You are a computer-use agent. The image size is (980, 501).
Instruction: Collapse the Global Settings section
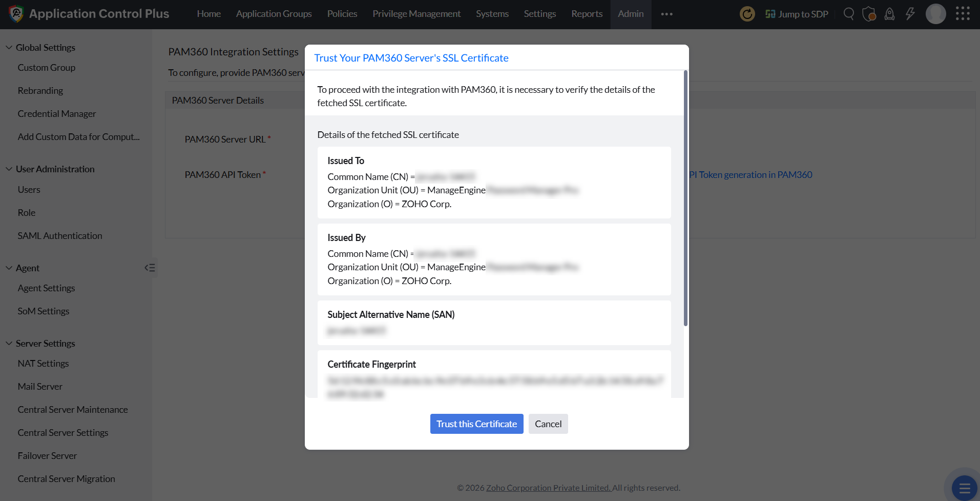9,47
